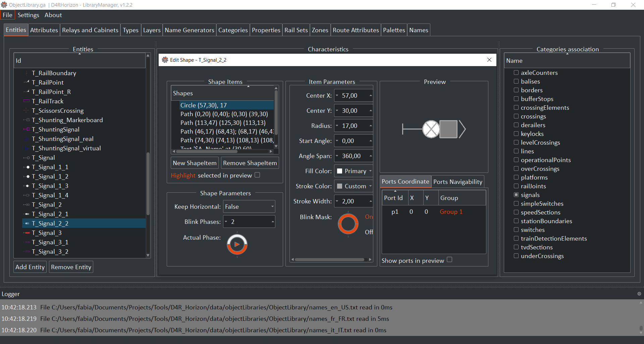Click the Remove Entity button
This screenshot has height=344, width=644.
[x=71, y=267]
